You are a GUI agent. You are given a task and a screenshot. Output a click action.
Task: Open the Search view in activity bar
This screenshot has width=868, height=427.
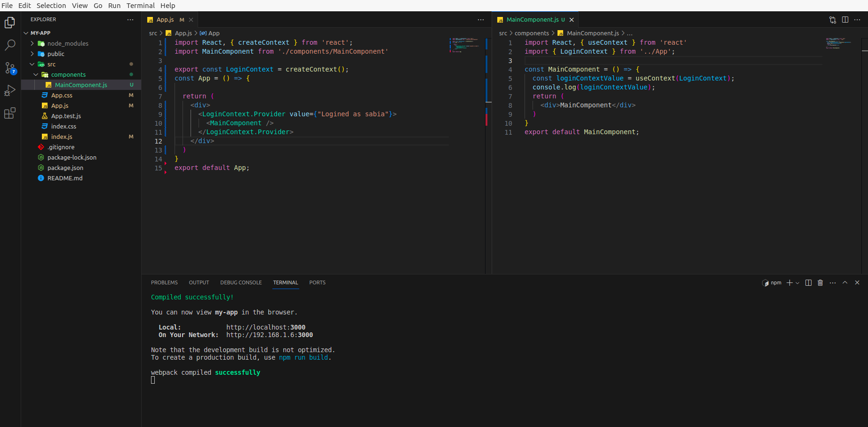pyautogui.click(x=10, y=45)
